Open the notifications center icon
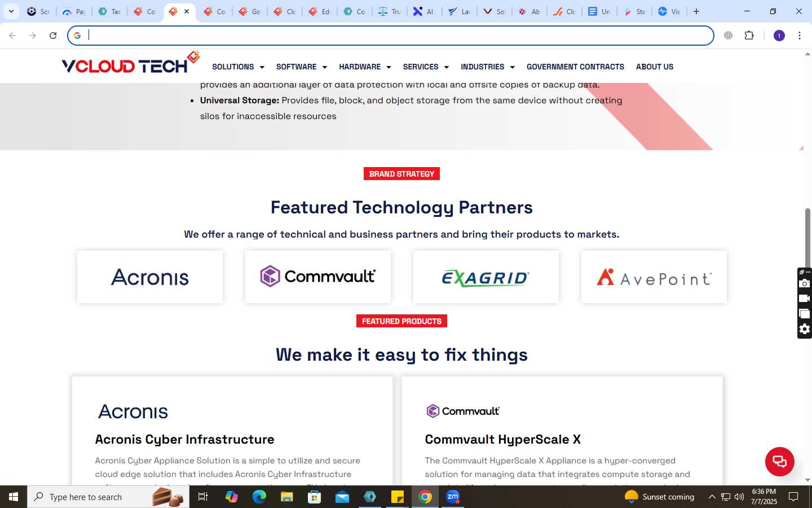The image size is (812, 508). coord(793,497)
